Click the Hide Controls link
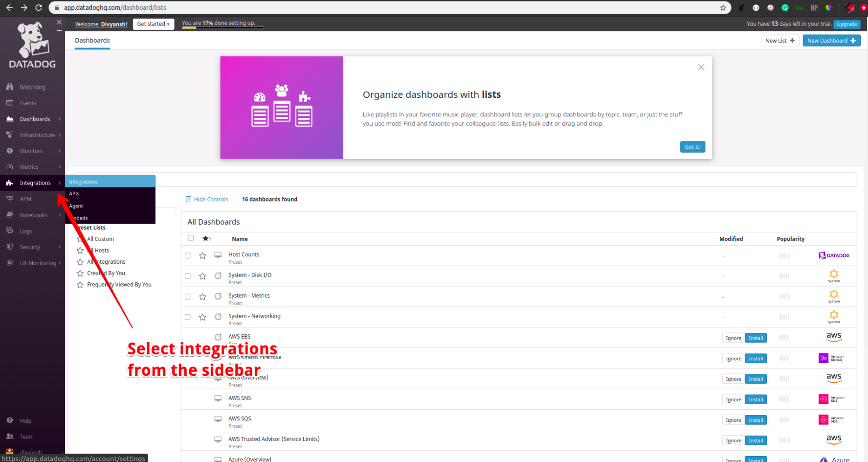Screen dimensions: 868x462 [x=207, y=199]
